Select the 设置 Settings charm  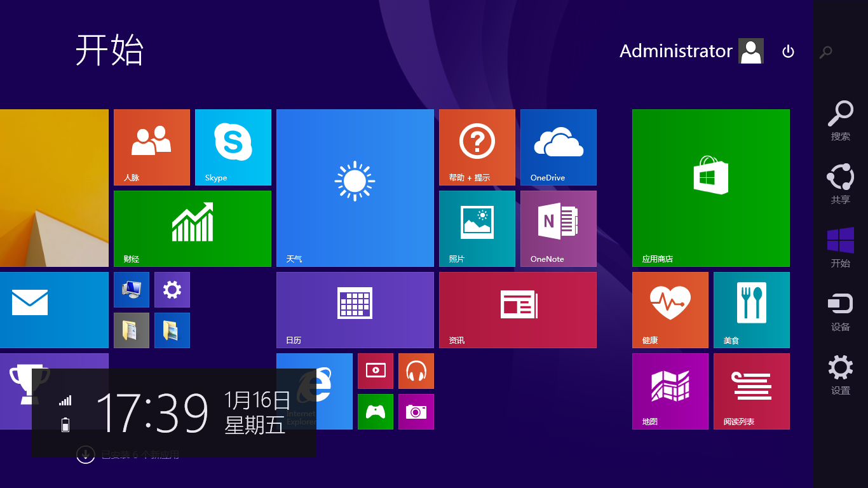[x=841, y=375]
